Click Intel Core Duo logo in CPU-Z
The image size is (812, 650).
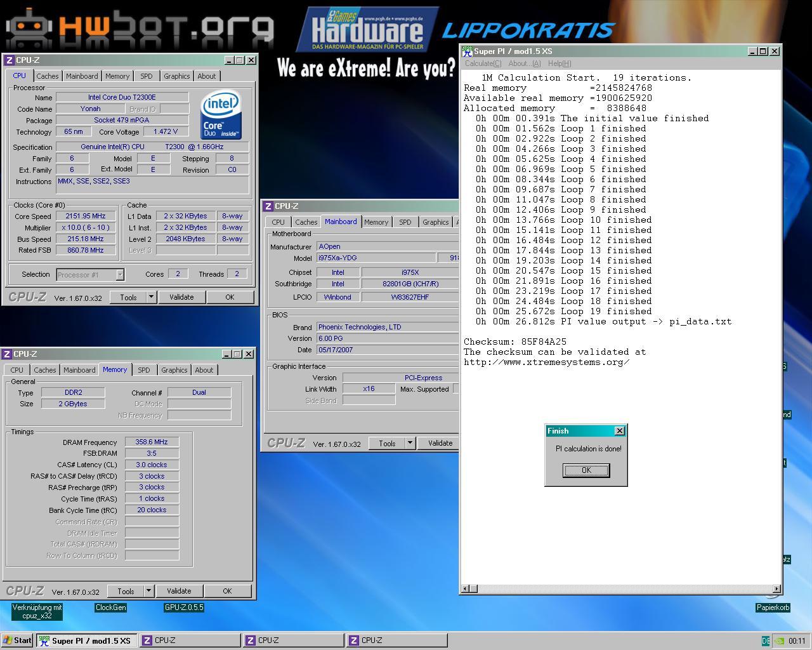221,115
